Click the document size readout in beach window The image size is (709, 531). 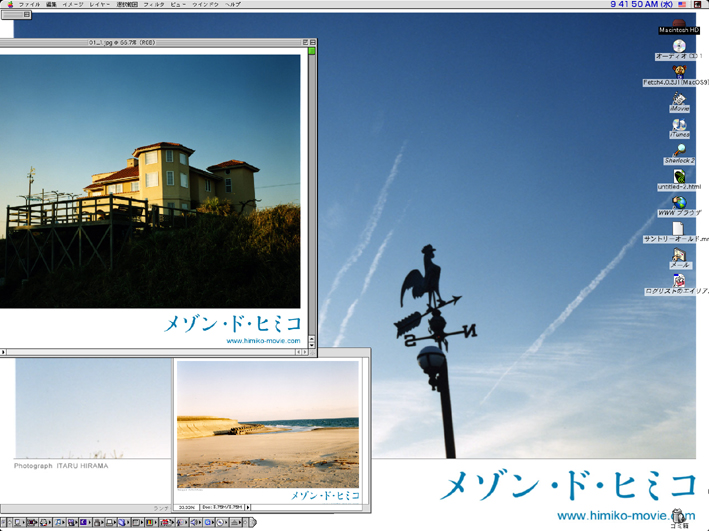point(223,507)
